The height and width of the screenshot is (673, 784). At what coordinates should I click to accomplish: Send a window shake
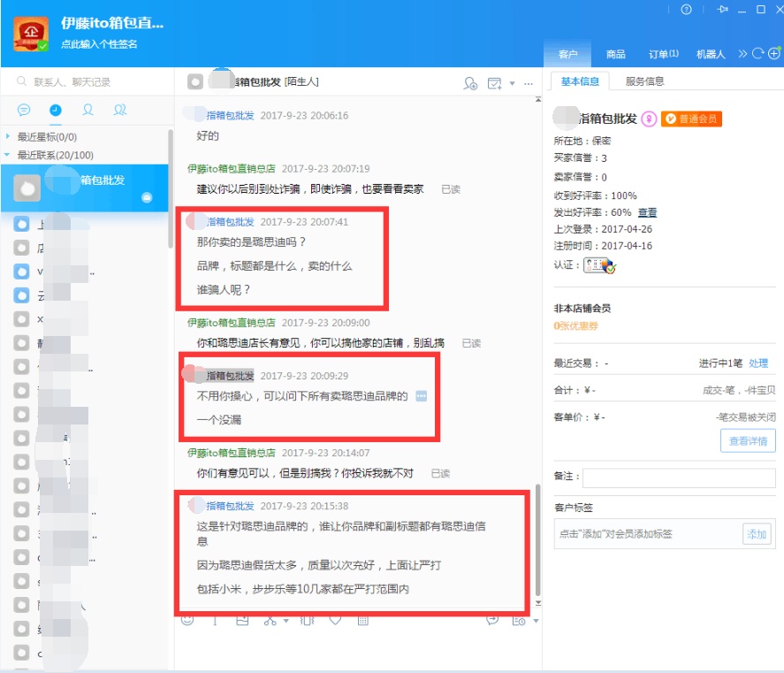point(307,621)
